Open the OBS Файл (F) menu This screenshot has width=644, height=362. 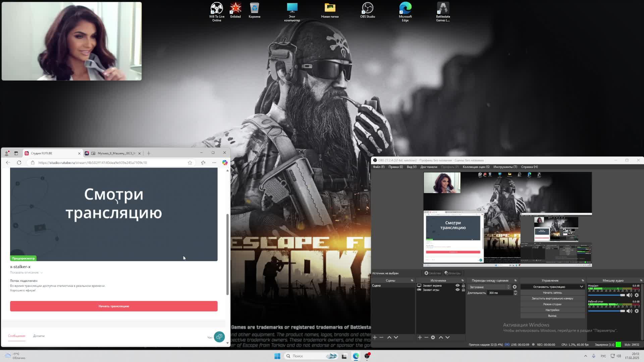coord(379,167)
